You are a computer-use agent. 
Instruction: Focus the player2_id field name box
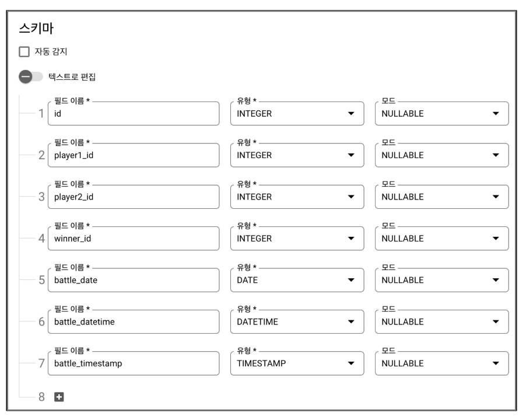tap(133, 197)
